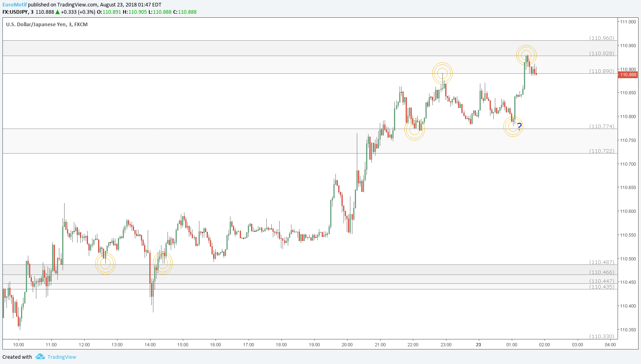Click the H:110.905 high value
The image size is (641, 364).
click(135, 12)
